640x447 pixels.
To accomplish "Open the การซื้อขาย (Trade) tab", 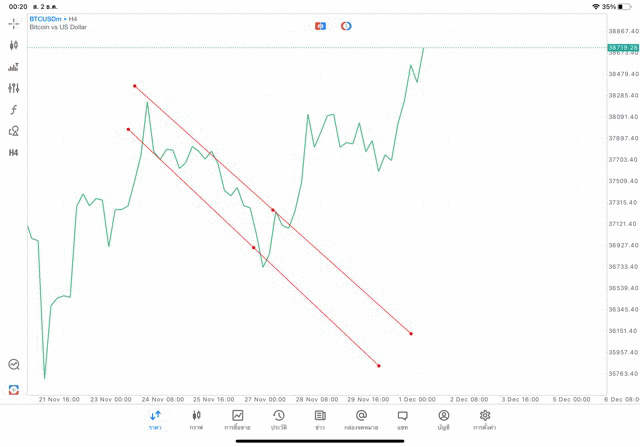I will (238, 419).
